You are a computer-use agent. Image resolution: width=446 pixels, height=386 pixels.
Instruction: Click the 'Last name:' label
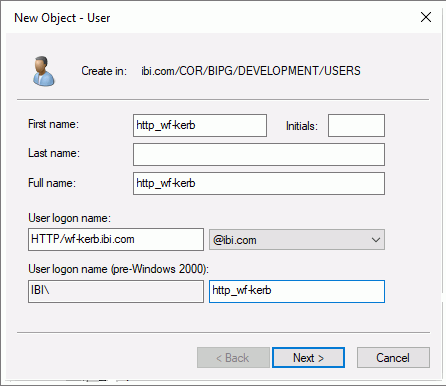pyautogui.click(x=54, y=153)
